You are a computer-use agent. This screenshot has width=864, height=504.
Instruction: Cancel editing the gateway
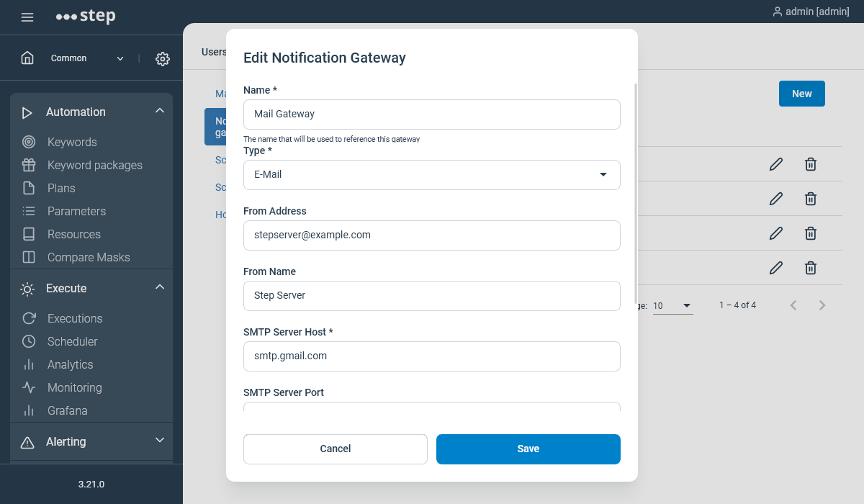[x=336, y=449]
